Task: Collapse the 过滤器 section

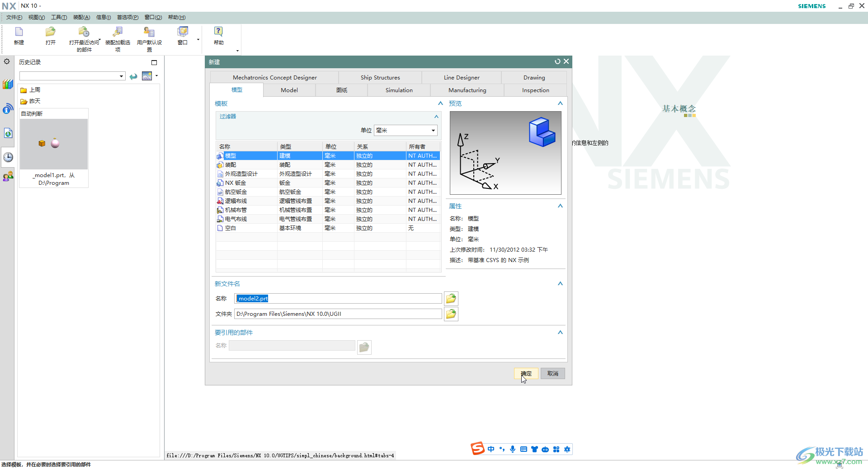Action: point(436,117)
